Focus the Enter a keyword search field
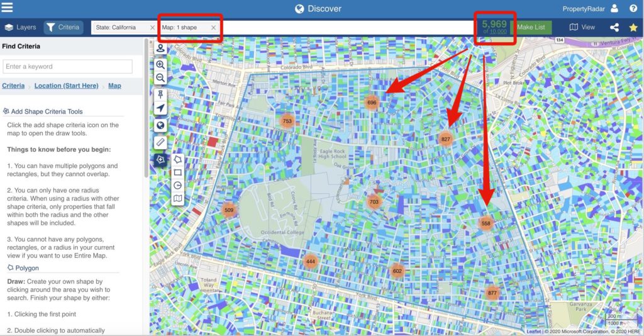Image resolution: width=644 pixels, height=336 pixels. pyautogui.click(x=68, y=67)
